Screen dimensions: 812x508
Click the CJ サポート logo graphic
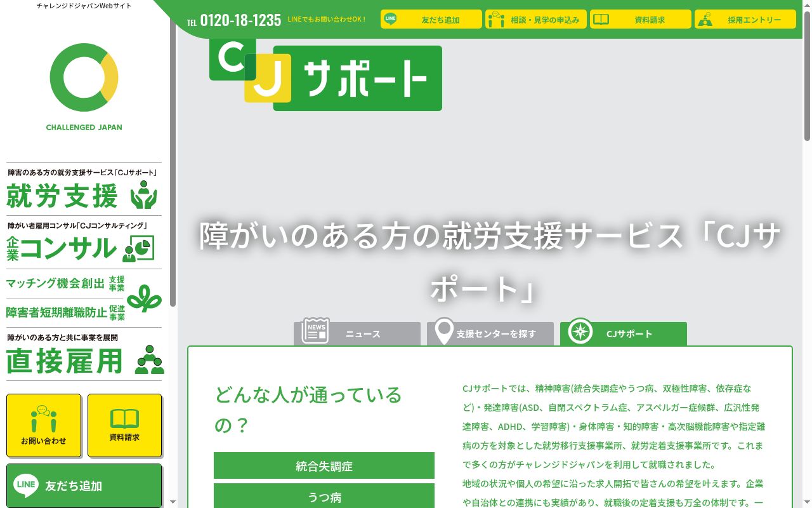click(x=325, y=74)
